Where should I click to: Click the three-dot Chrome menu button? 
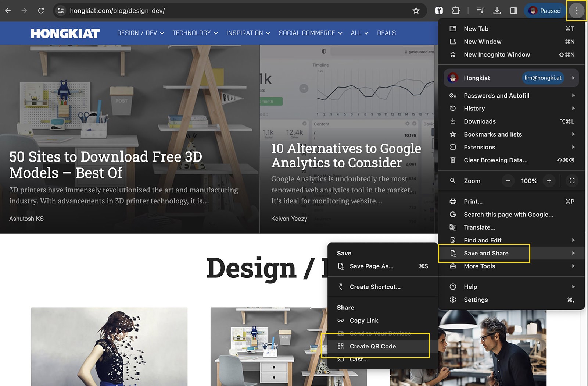(x=577, y=11)
